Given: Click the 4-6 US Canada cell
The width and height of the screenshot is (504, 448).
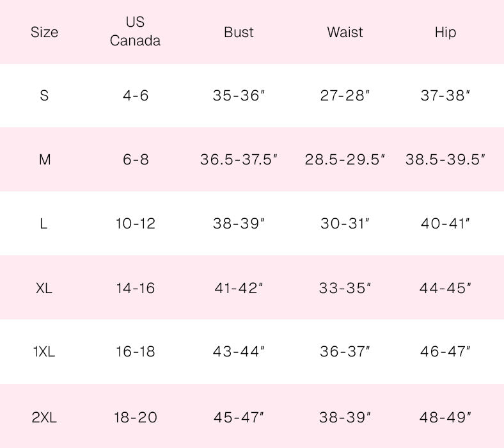Looking at the screenshot, I should (x=136, y=95).
